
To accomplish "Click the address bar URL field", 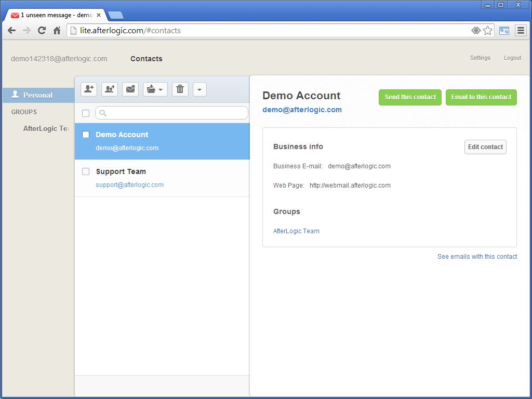I will click(271, 31).
